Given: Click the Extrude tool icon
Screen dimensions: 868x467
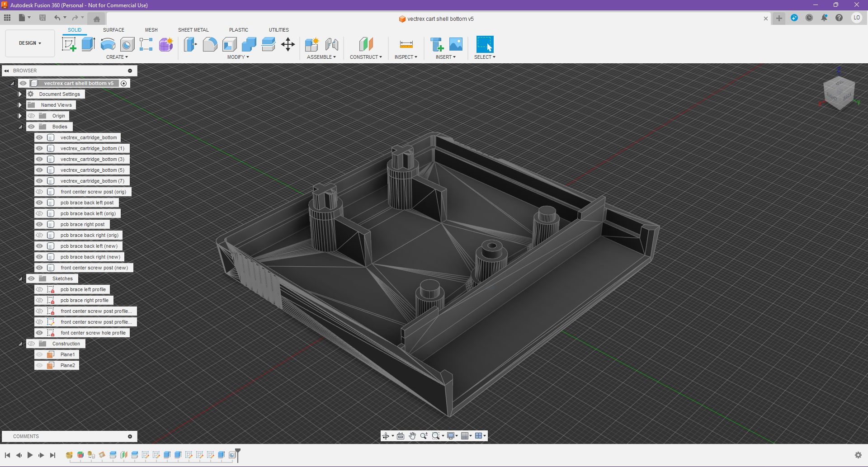Looking at the screenshot, I should tap(88, 44).
